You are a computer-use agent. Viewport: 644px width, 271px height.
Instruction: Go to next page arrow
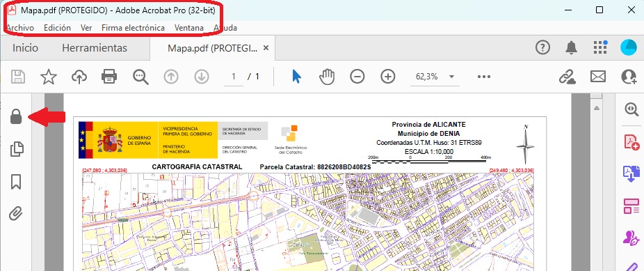(202, 77)
